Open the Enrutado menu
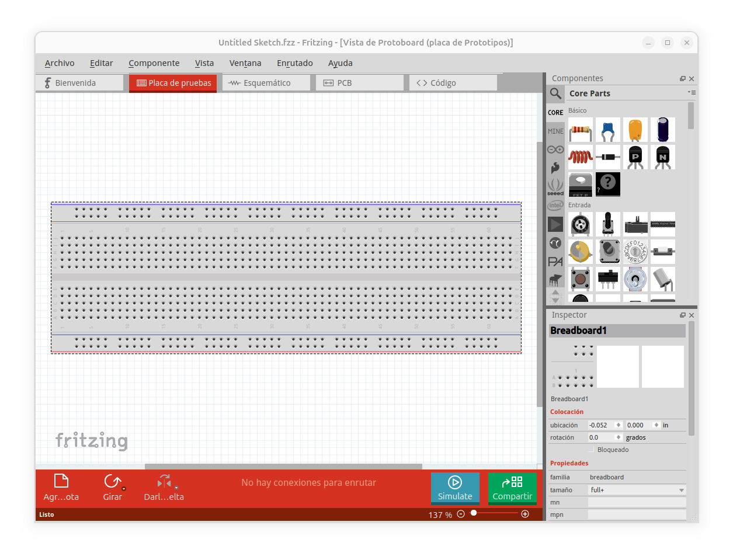 pos(295,63)
